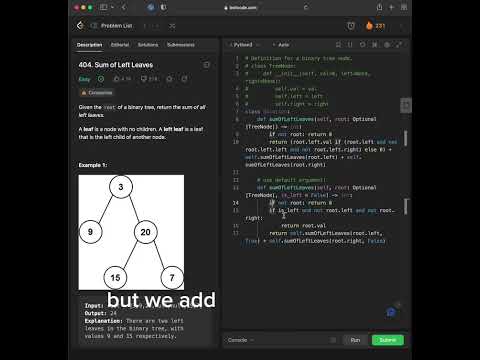Click the 'Example 1:' heading

93,165
